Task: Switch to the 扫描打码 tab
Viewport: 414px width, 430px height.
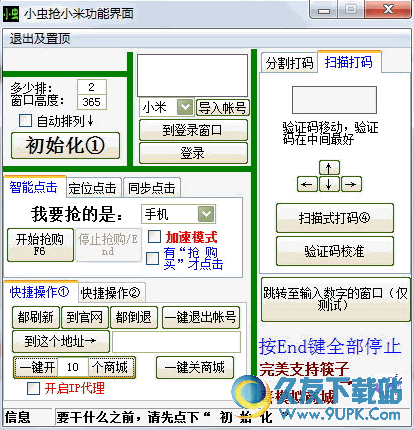Action: point(349,62)
